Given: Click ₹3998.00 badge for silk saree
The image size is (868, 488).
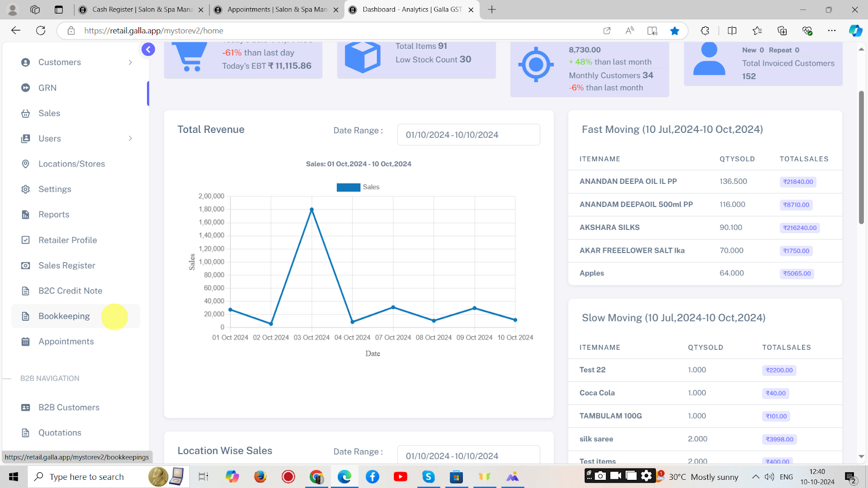Looking at the screenshot, I should point(780,439).
